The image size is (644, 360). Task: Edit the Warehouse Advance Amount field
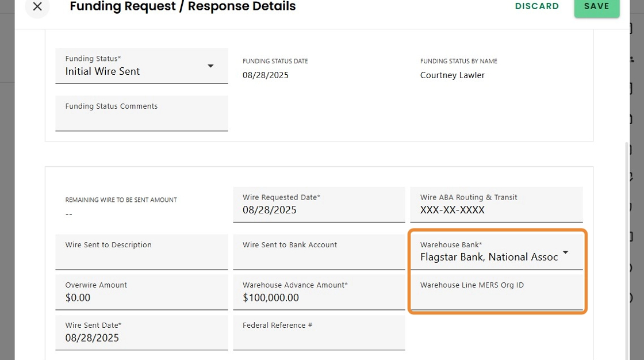[x=319, y=297]
